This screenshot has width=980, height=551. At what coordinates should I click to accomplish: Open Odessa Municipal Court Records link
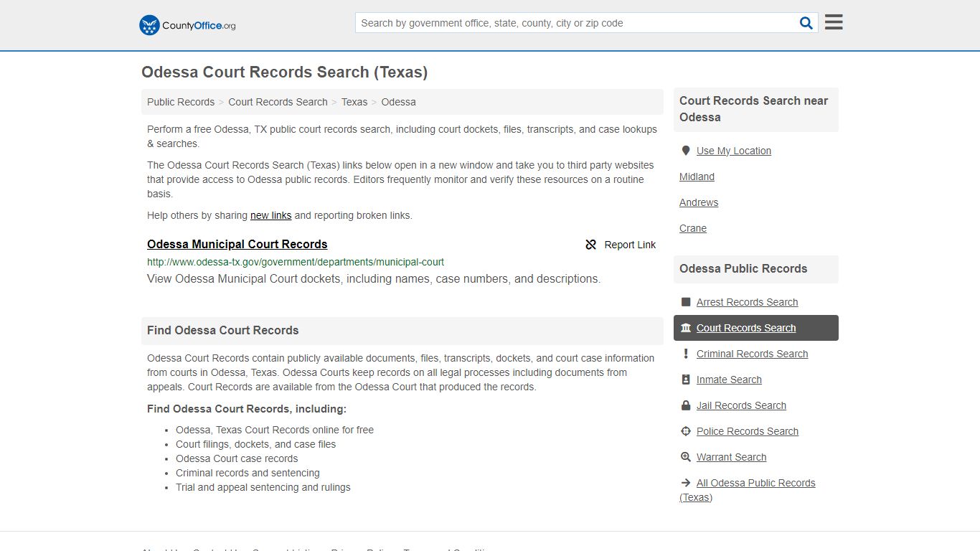[237, 244]
